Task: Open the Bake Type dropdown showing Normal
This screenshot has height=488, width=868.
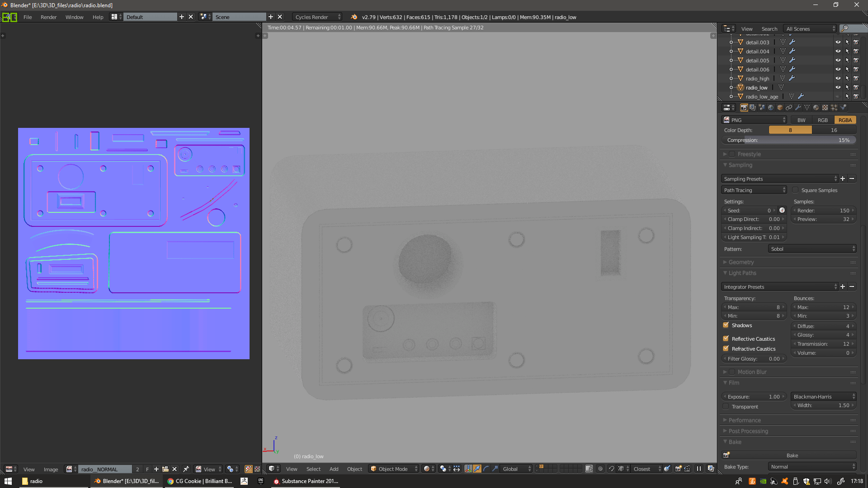Action: (x=811, y=466)
